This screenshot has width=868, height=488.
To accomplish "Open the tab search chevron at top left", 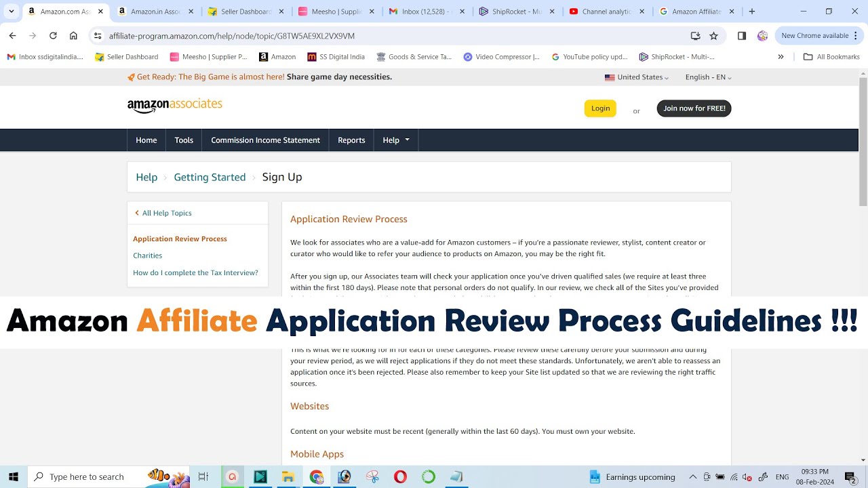I will point(12,12).
